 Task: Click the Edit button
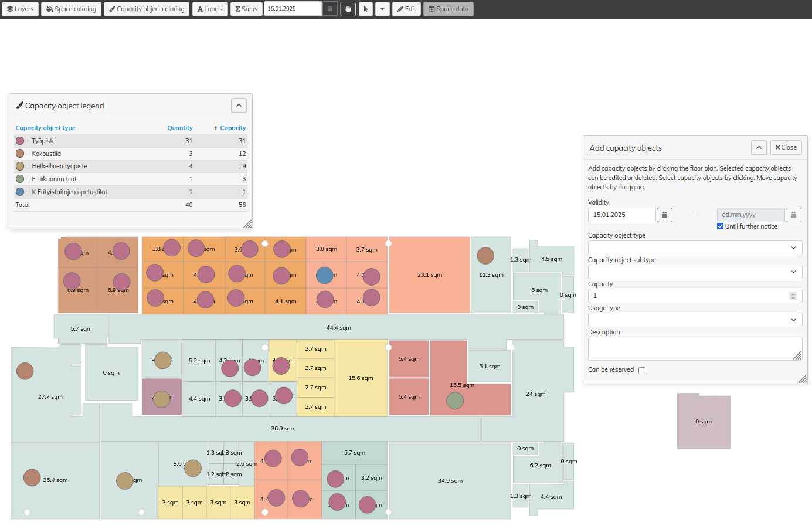(406, 9)
